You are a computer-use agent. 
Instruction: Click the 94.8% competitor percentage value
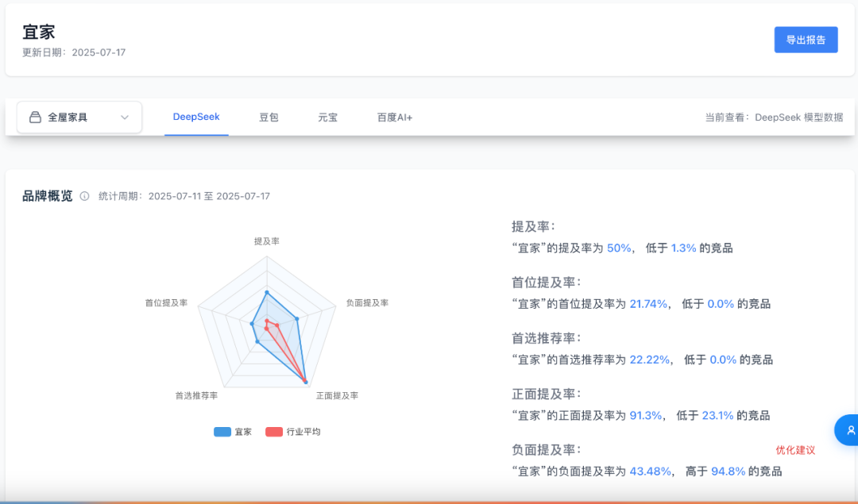[729, 471]
